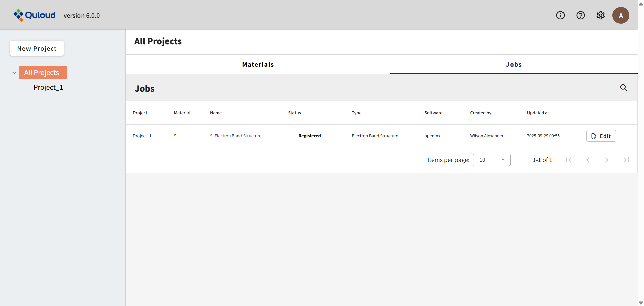The width and height of the screenshot is (644, 306).
Task: Open the information icon in header
Action: coord(560,15)
